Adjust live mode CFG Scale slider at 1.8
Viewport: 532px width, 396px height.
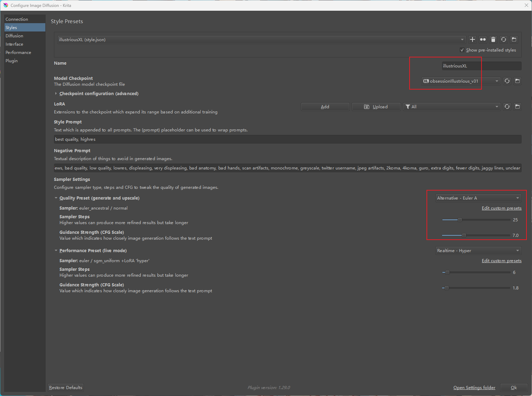pos(476,288)
